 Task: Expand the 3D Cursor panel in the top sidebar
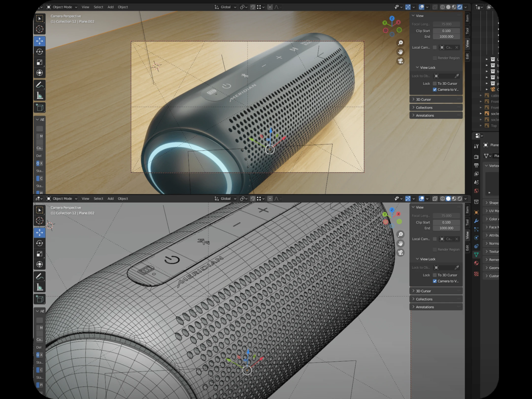point(423,100)
